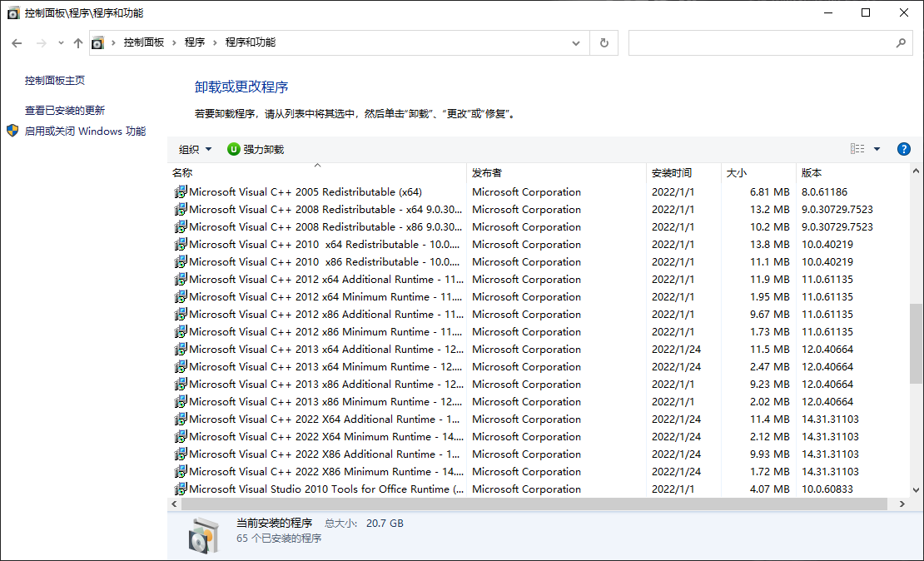The image size is (924, 561).
Task: Click the magnifier search icon
Action: click(901, 43)
